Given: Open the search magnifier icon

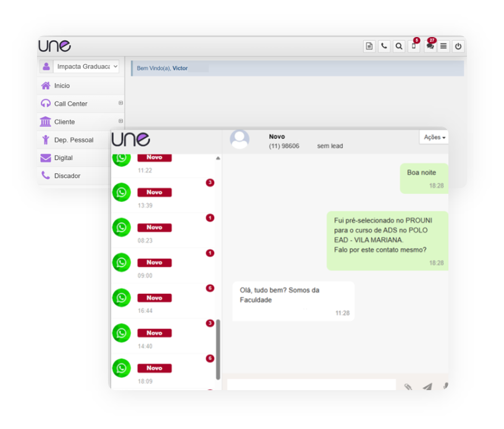Looking at the screenshot, I should coord(399,46).
